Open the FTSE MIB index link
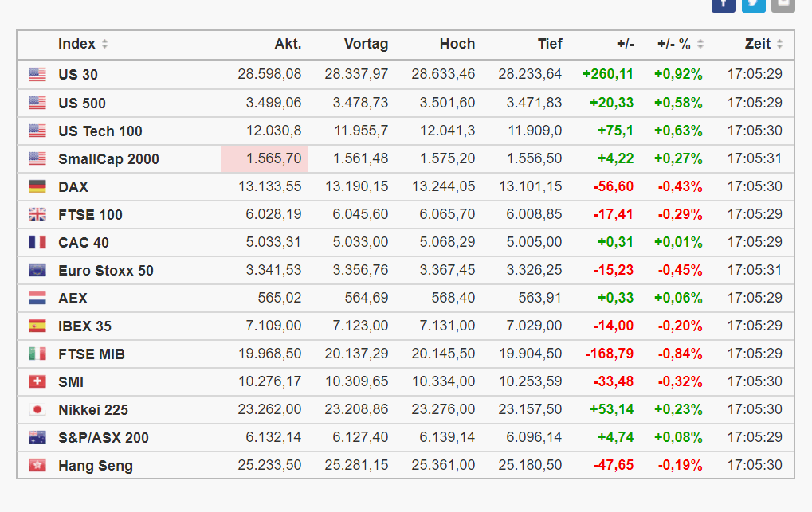Image resolution: width=812 pixels, height=512 pixels. click(92, 354)
